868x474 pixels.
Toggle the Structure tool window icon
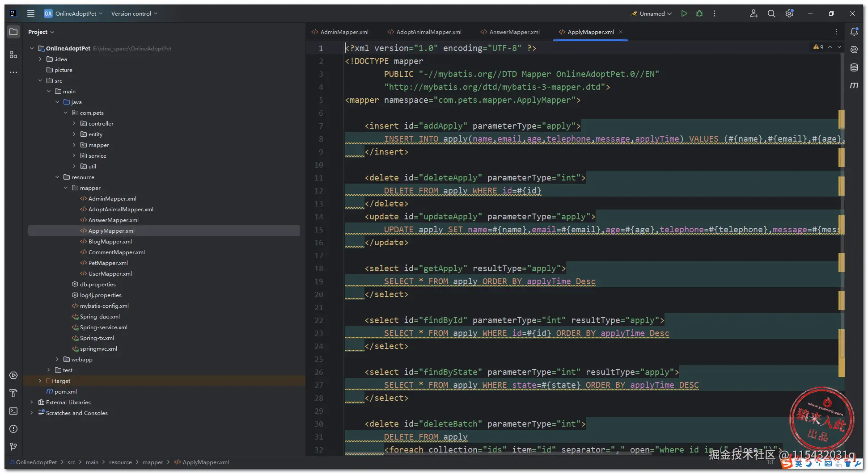point(13,55)
